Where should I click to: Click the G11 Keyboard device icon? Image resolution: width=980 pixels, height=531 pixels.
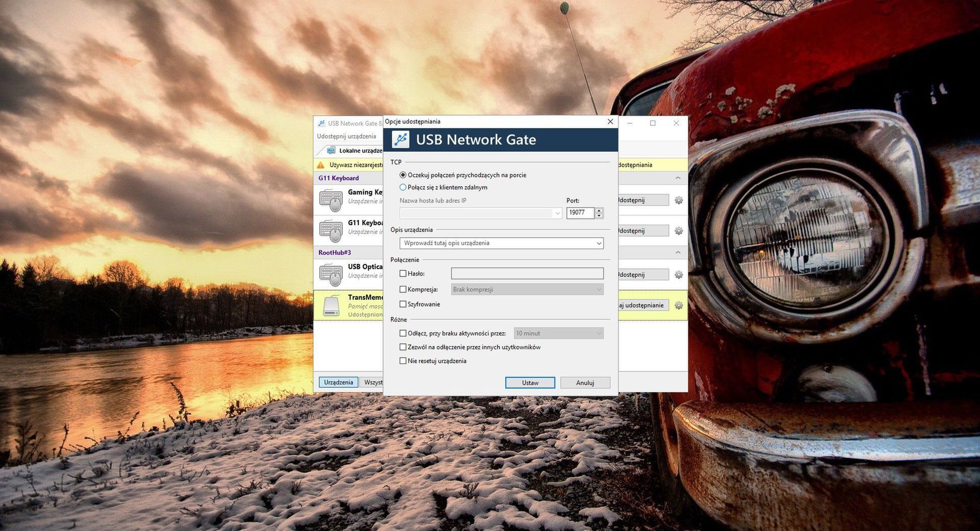click(331, 231)
